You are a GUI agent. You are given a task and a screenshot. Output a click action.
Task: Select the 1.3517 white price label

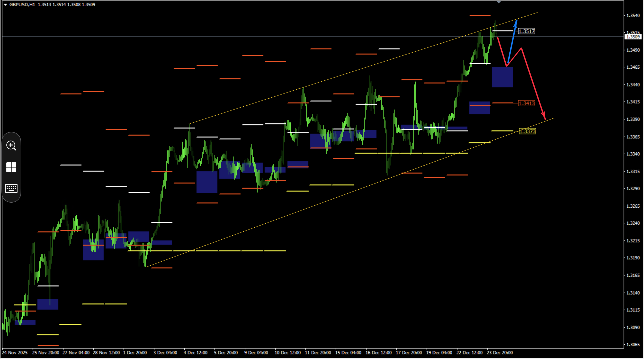point(527,31)
